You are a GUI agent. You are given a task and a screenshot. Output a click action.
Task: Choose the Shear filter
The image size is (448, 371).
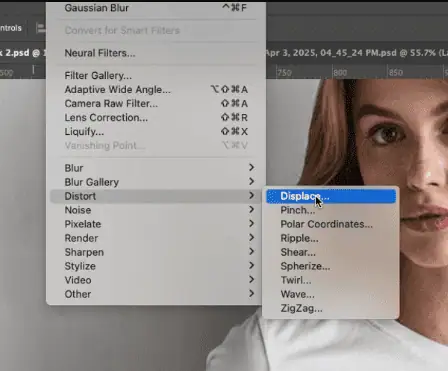point(331,252)
